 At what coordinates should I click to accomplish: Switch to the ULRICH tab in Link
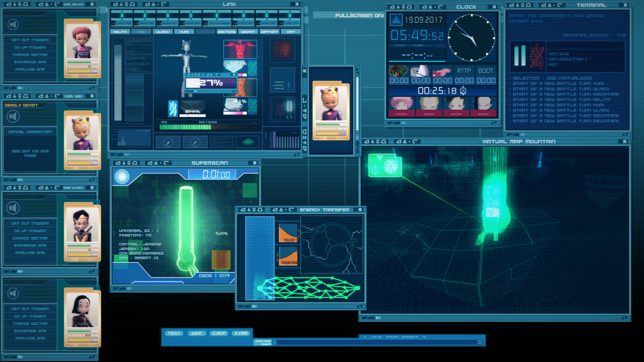pyautogui.click(x=163, y=32)
